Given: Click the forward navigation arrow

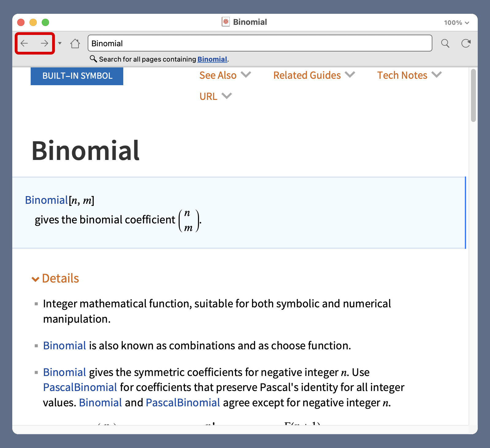Looking at the screenshot, I should pos(44,43).
